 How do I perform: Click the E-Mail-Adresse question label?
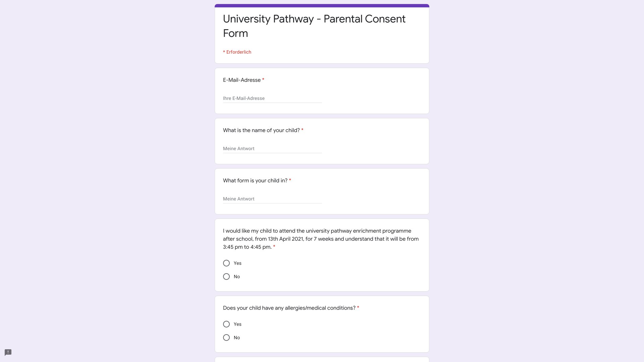point(242,80)
